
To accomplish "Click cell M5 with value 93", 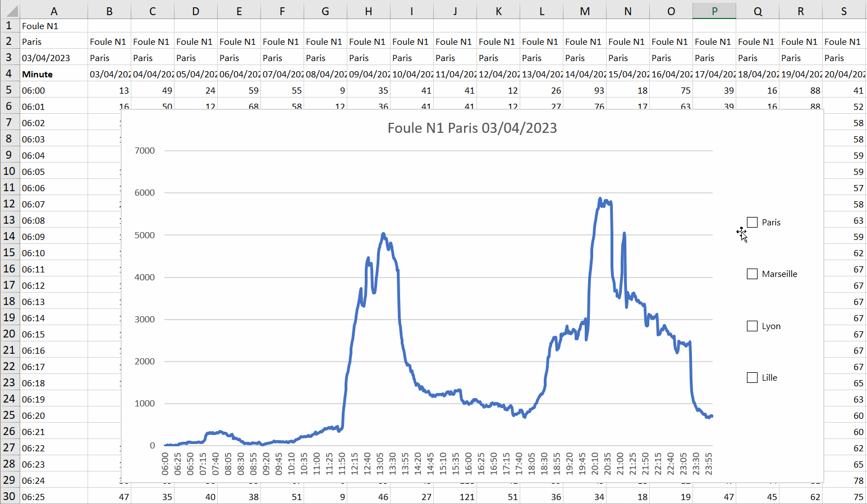I will [x=585, y=90].
